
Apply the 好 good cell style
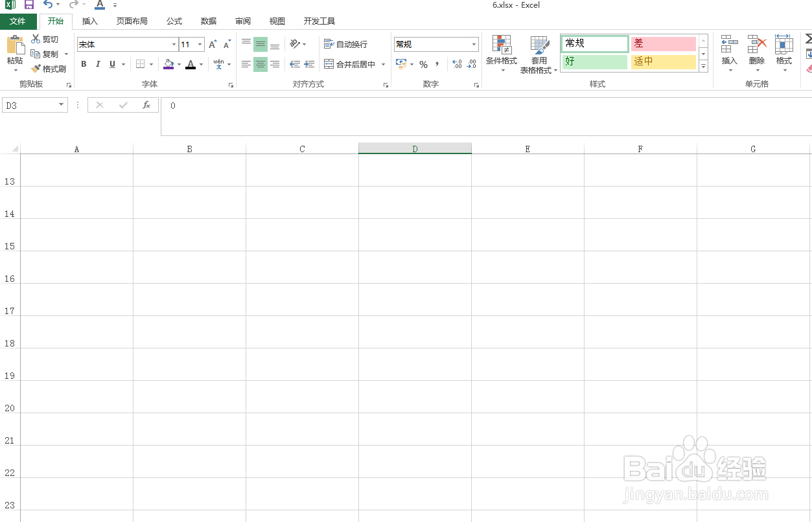(x=595, y=62)
